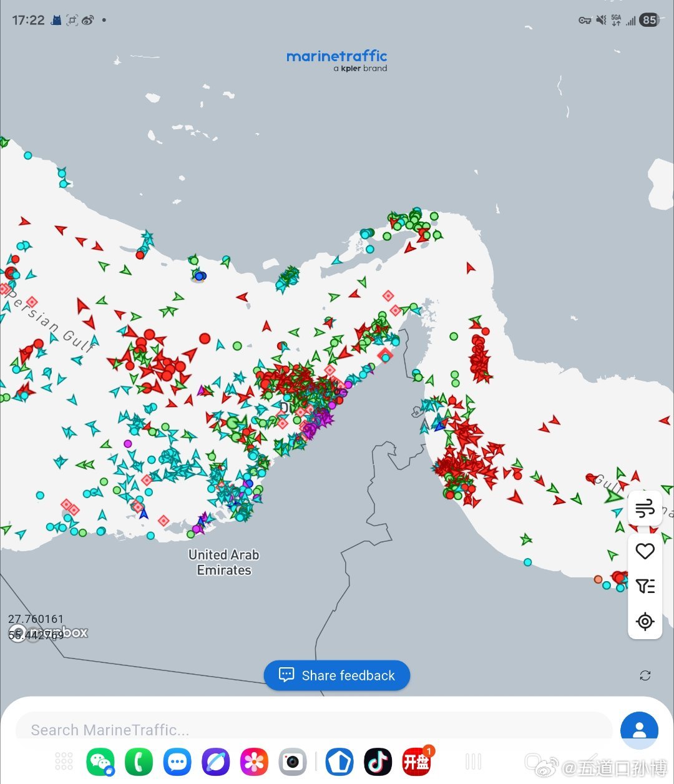
Task: Tap the locate me crosshair icon
Action: (x=645, y=622)
